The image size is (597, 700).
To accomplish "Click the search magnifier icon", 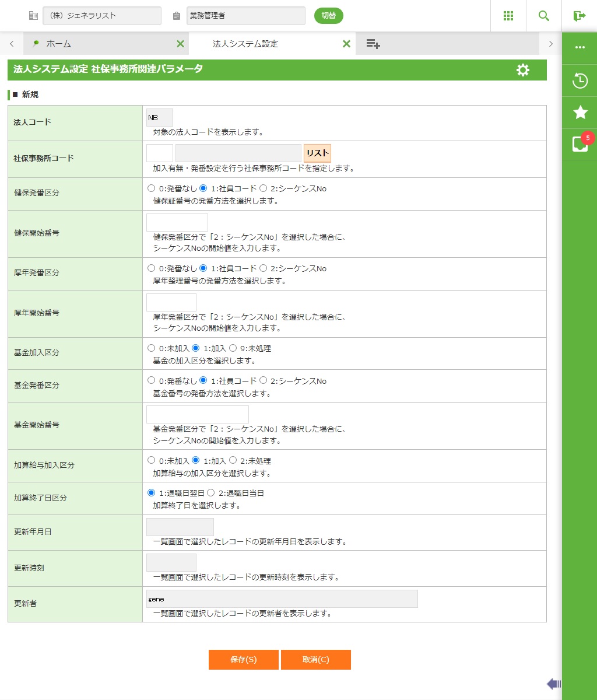I will 544,16.
